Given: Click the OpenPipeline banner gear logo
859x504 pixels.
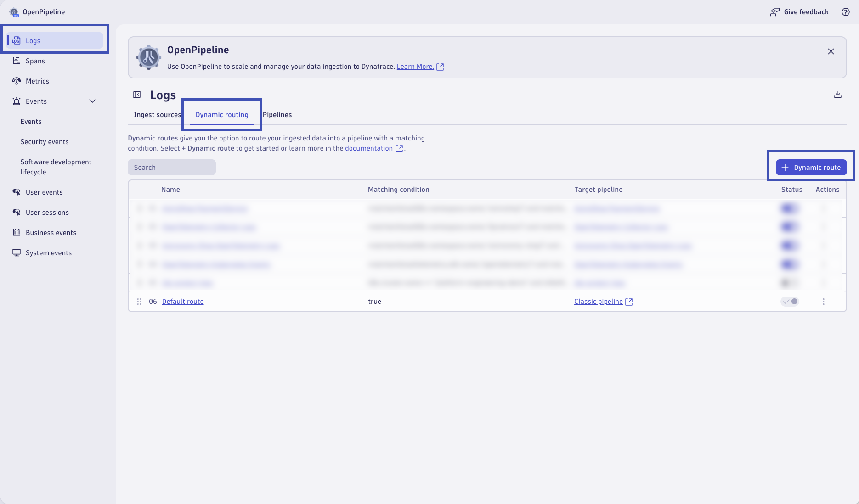Looking at the screenshot, I should point(148,57).
